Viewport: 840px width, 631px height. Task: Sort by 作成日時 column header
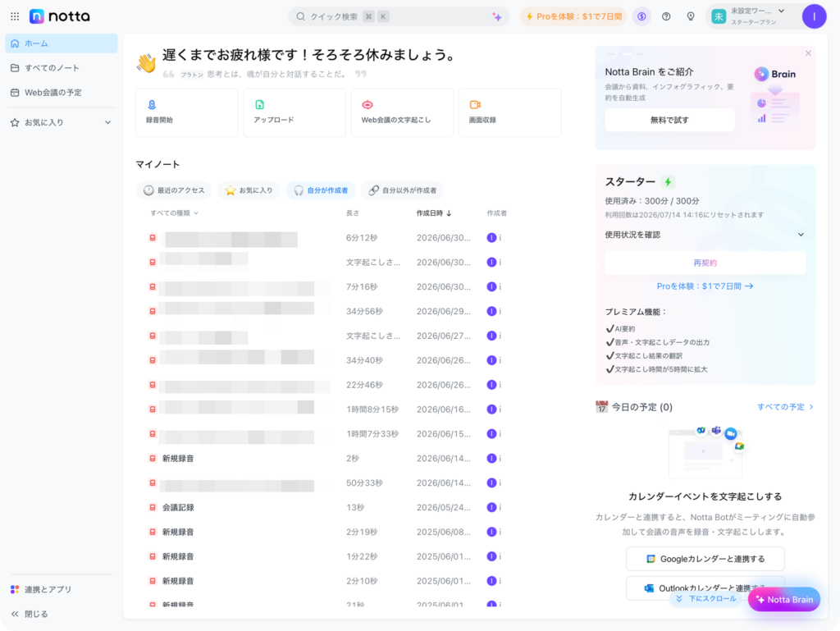[x=434, y=213]
